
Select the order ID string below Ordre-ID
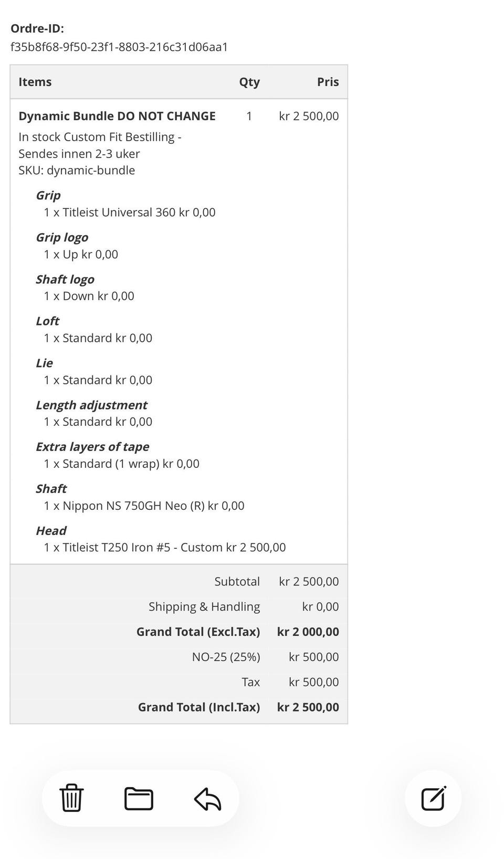click(x=119, y=47)
